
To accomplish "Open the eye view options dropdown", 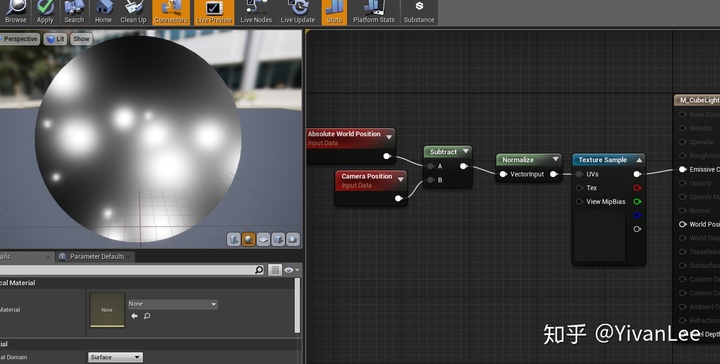I will [292, 270].
